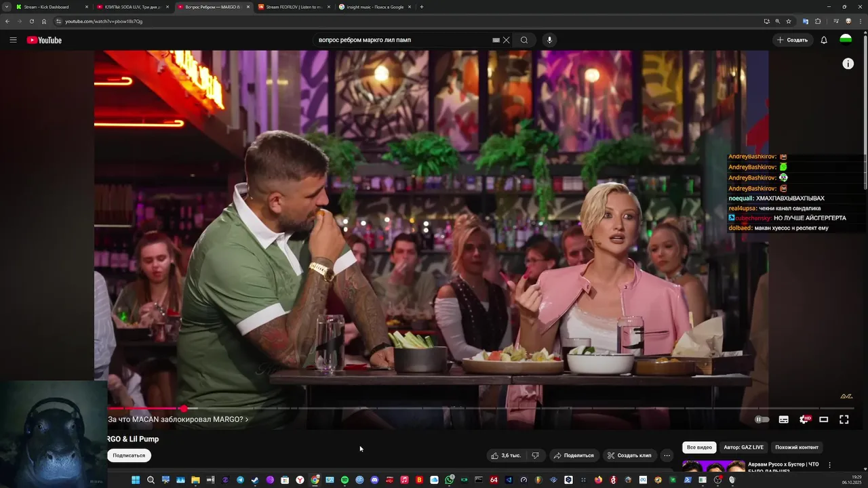Like the video with 3,6 тыс.
The height and width of the screenshot is (488, 868).
pos(506,455)
